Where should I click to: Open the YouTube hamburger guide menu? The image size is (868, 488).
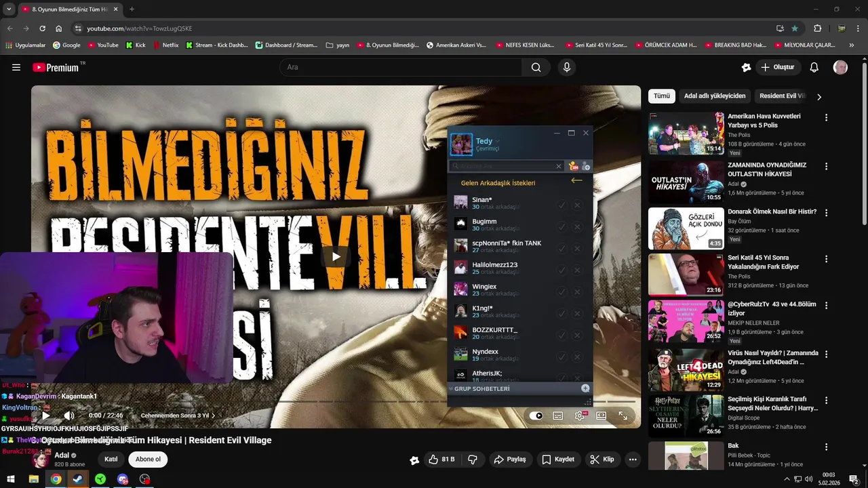click(16, 67)
